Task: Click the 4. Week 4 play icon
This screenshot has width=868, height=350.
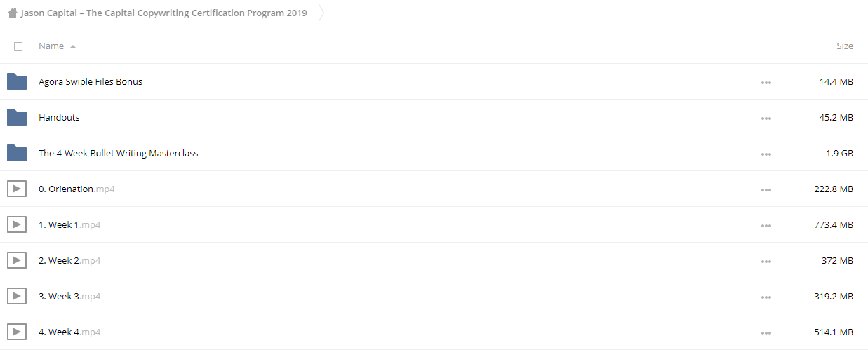Action: pos(17,332)
